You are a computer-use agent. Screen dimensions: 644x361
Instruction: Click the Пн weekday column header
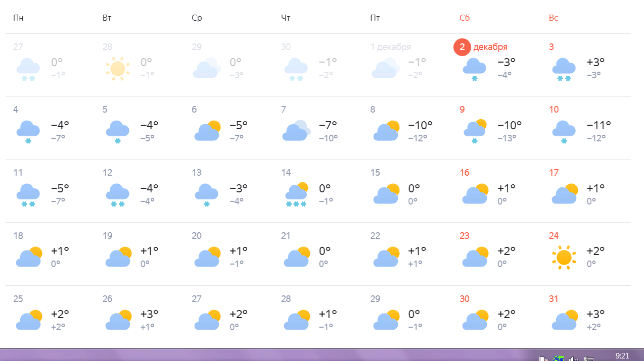point(18,18)
